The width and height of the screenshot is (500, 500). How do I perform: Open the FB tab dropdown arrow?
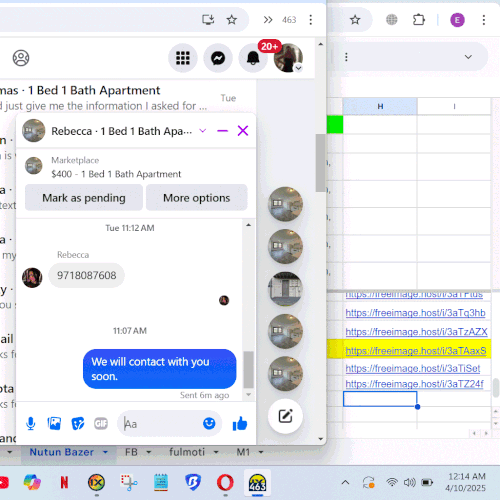point(149,452)
